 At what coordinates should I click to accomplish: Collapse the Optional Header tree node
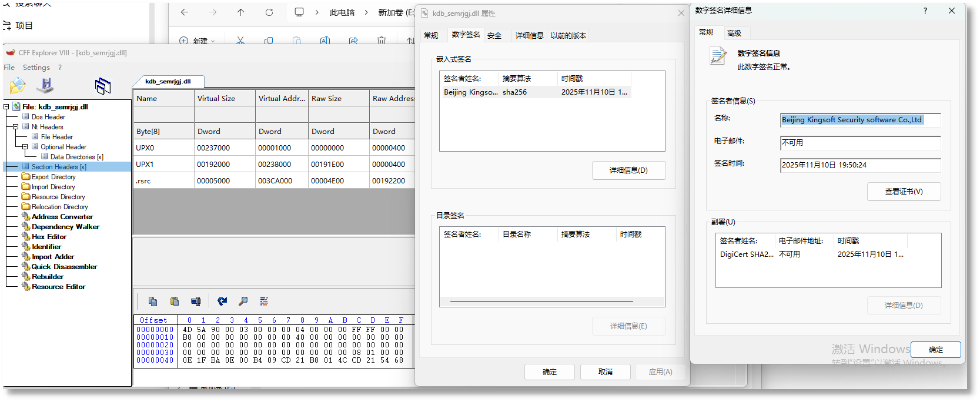[x=25, y=147]
